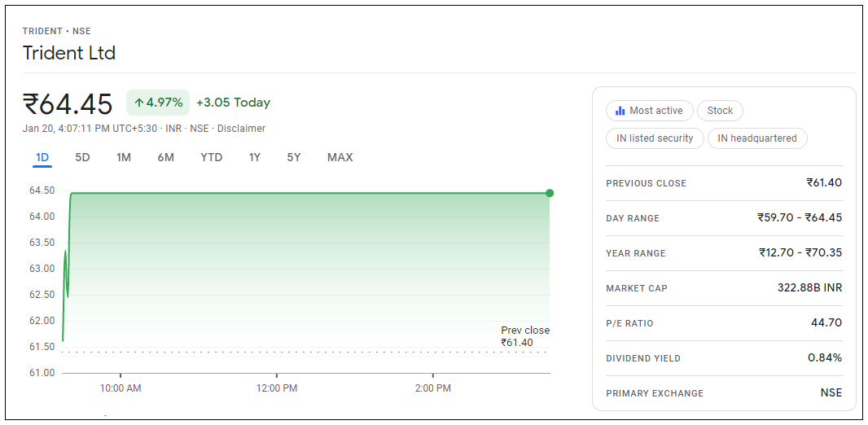Click the Prev close ₹61.40 chart label
Screen dimensions: 868x425
click(x=524, y=336)
